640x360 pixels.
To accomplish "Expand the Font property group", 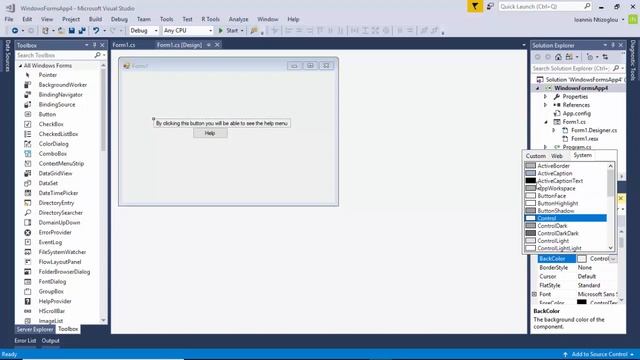I will click(534, 294).
